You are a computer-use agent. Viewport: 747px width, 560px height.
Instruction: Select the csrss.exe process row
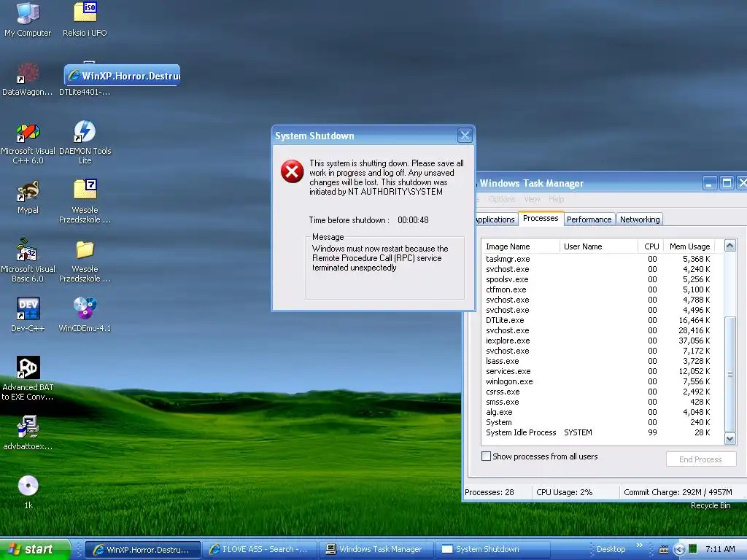click(602, 392)
